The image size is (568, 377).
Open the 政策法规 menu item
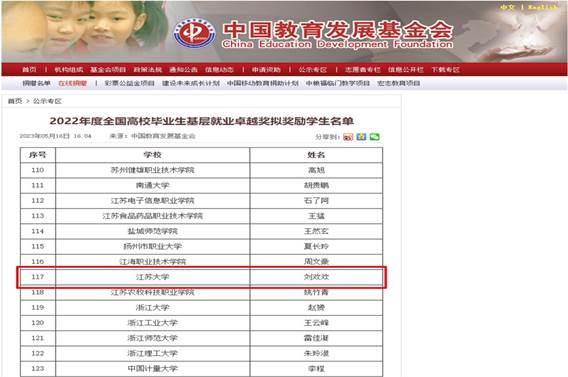pos(147,70)
